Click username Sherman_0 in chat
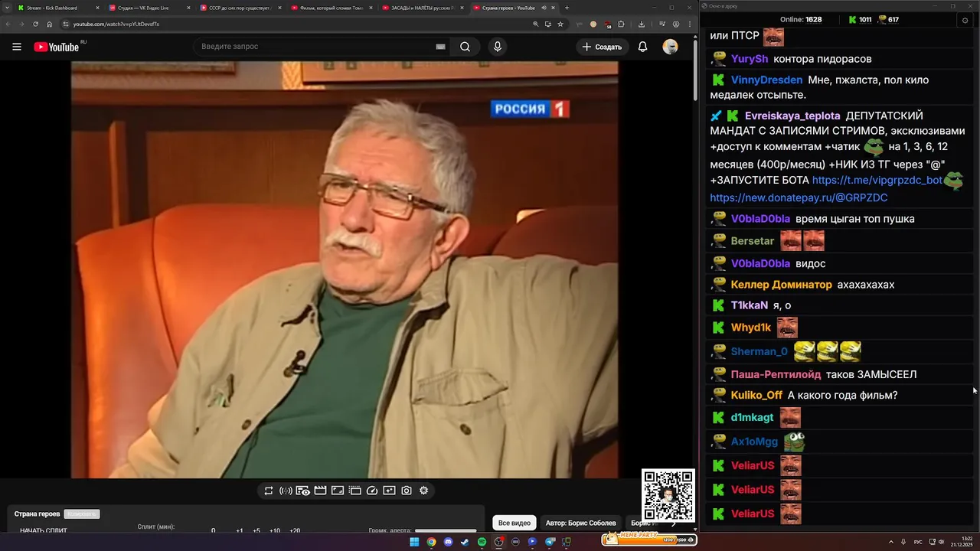The height and width of the screenshot is (551, 980). (x=759, y=351)
